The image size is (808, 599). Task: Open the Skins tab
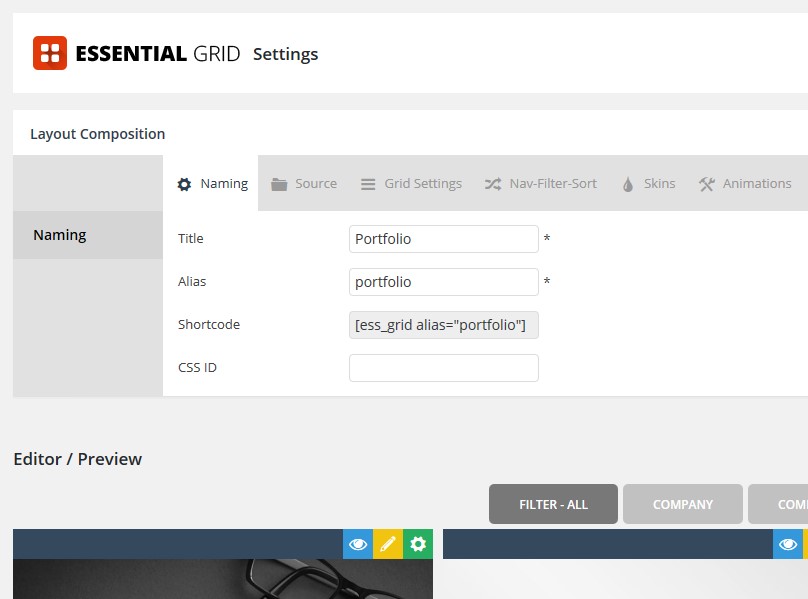[x=648, y=184]
